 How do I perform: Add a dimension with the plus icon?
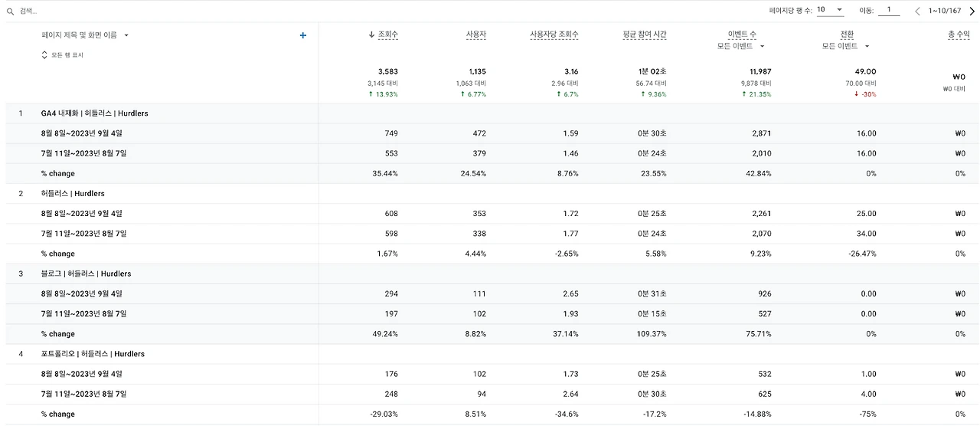(303, 35)
